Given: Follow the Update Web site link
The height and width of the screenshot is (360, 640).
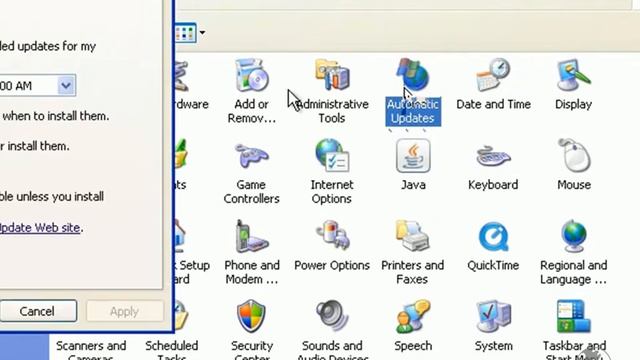Looking at the screenshot, I should pyautogui.click(x=40, y=227).
